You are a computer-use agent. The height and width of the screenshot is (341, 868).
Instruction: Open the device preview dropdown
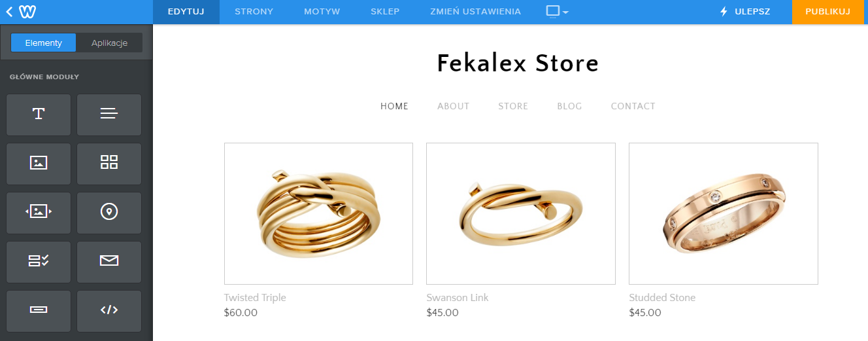[x=557, y=12]
